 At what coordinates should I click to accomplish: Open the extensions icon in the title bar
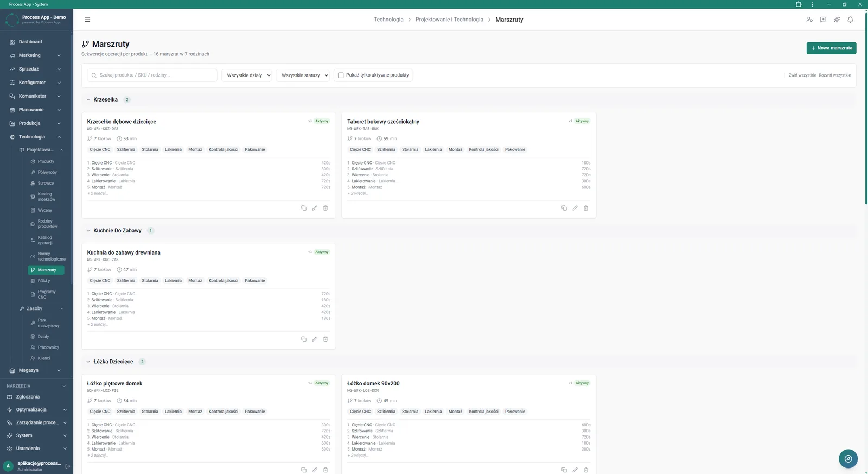(799, 4)
